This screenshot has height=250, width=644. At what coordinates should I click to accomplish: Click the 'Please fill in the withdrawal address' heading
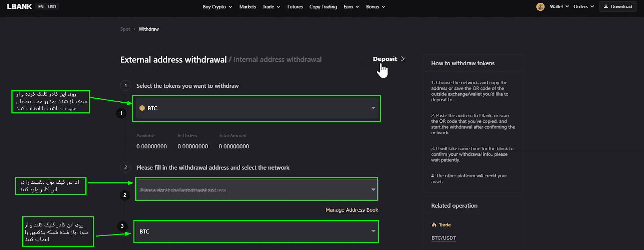(213, 168)
